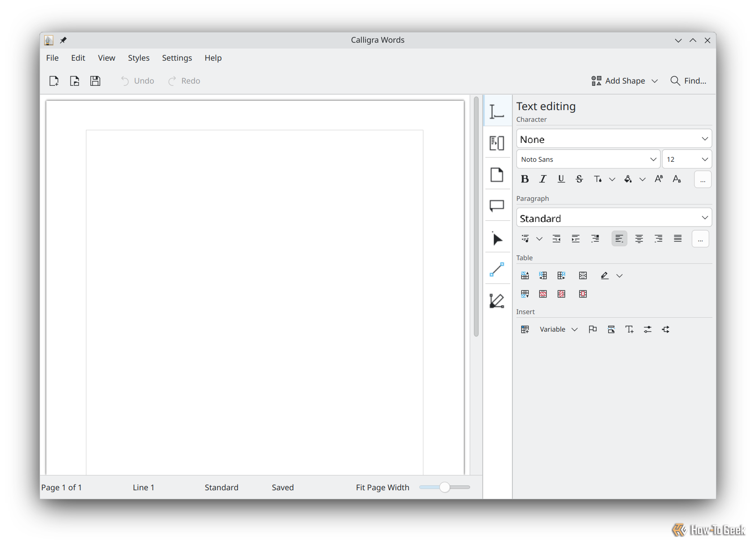Screen dimensions: 756x546
Task: Select the Edit shapes path tool
Action: pos(498,301)
